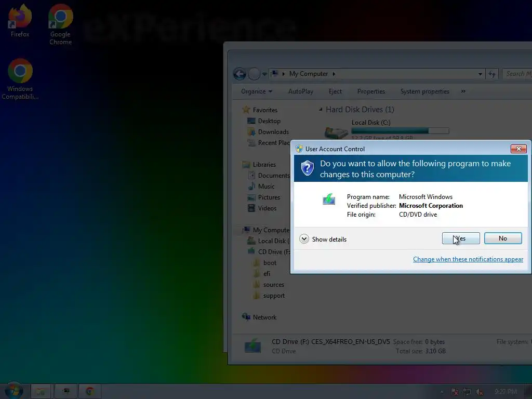Click the CD Drive (F:) CES_X64FREO_EN-US_DV5 label
This screenshot has width=532, height=399.
pos(331,342)
